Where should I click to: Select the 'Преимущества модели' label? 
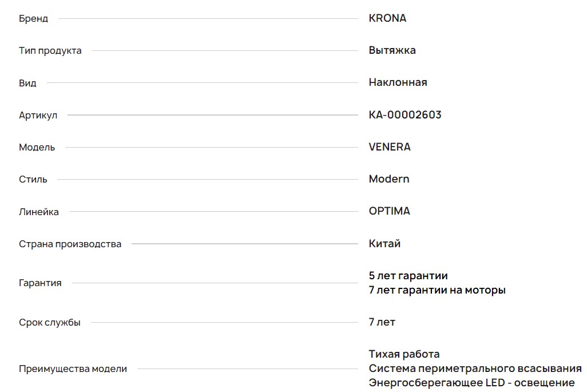click(x=73, y=369)
